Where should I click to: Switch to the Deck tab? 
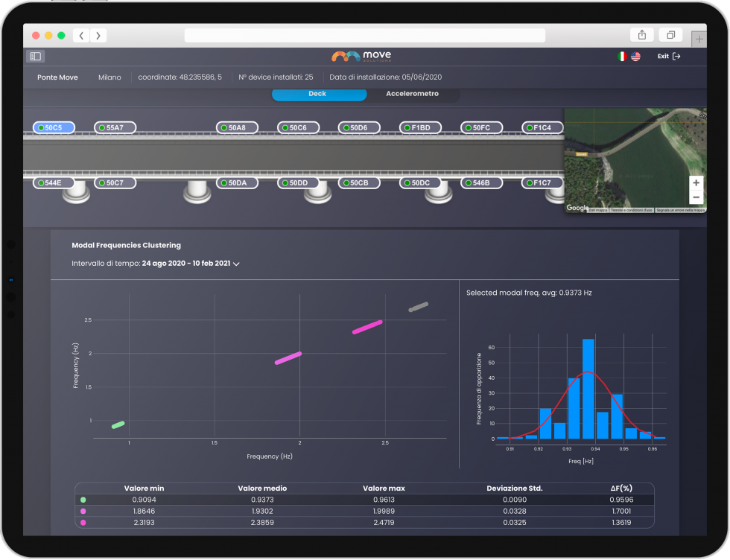pos(318,94)
